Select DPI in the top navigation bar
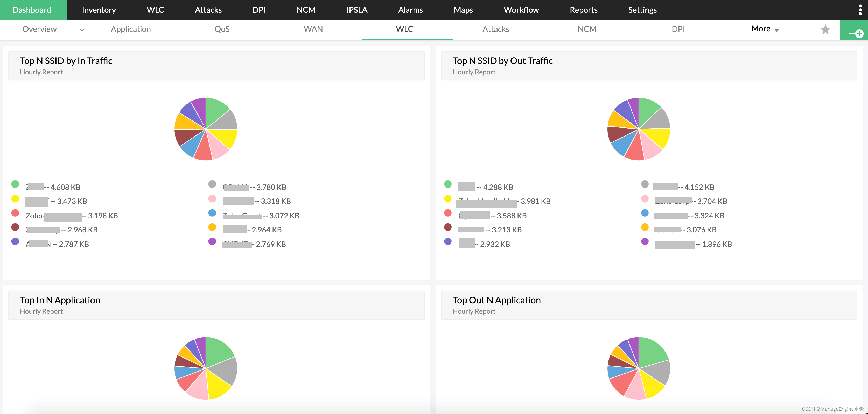The height and width of the screenshot is (414, 868). pyautogui.click(x=259, y=10)
